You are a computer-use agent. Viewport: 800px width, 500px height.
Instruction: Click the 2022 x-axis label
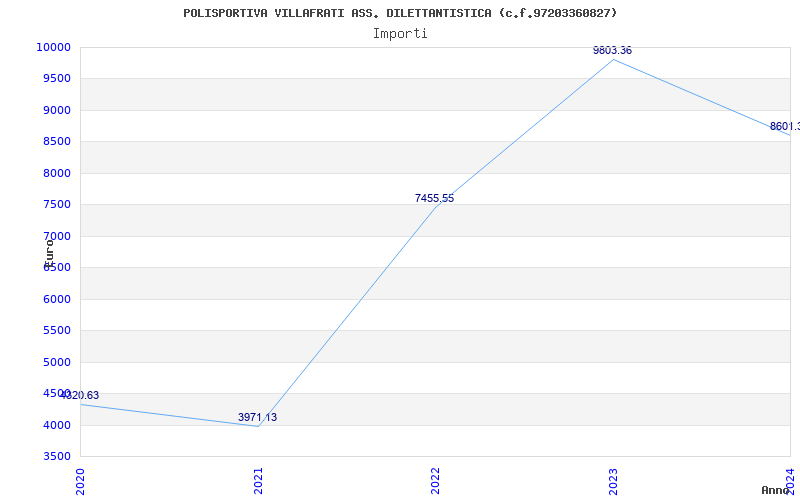coord(435,481)
